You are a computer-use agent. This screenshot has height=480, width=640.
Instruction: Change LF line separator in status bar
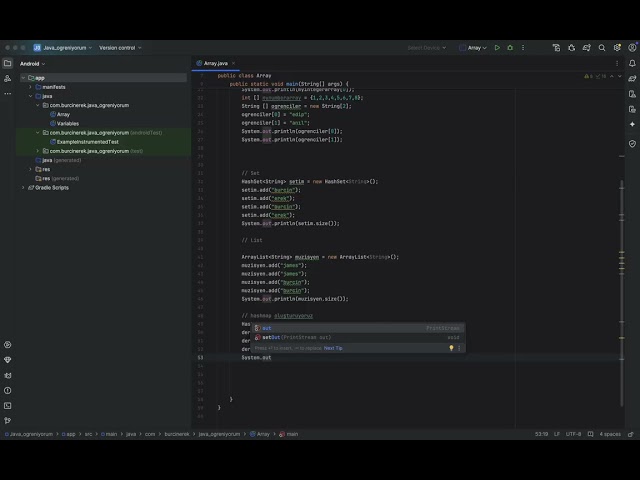coord(557,434)
